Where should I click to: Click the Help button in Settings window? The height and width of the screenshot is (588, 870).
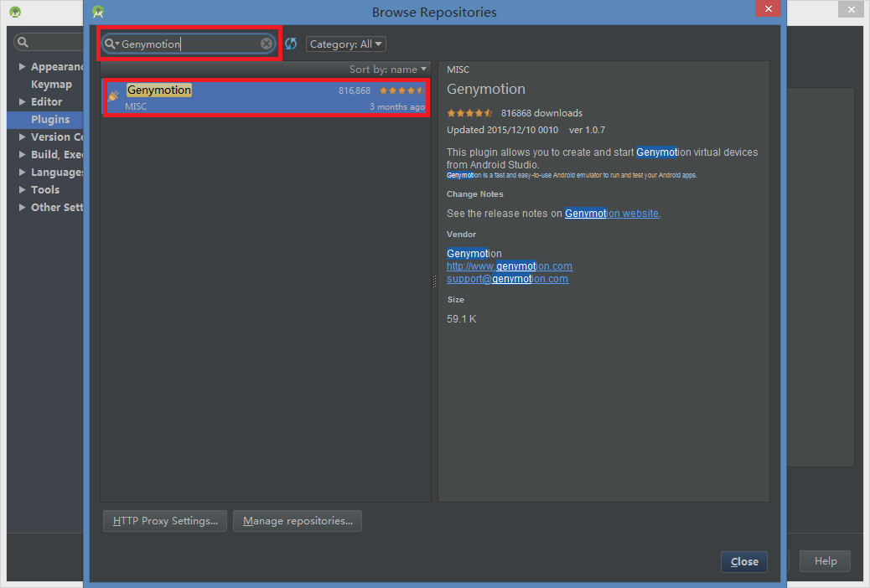825,561
